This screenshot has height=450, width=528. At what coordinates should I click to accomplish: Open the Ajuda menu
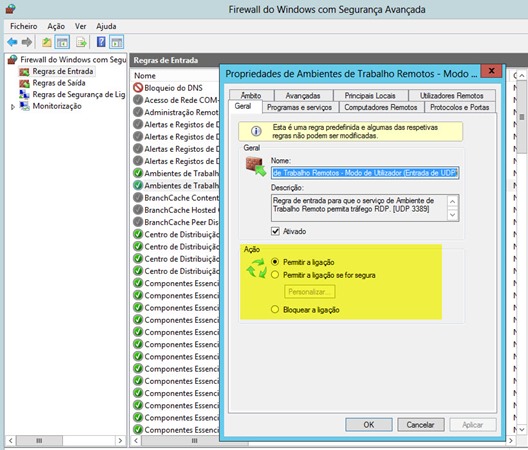click(x=106, y=26)
